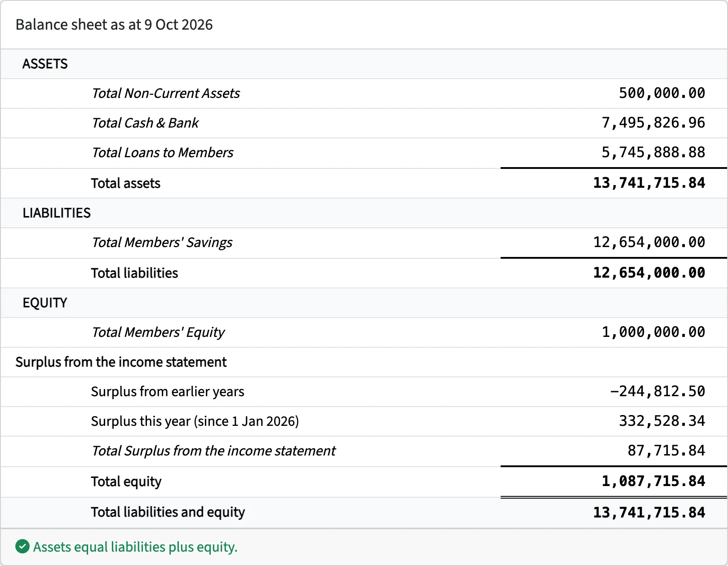The image size is (728, 566).
Task: Click the 'Total assets' label
Action: pos(126,183)
